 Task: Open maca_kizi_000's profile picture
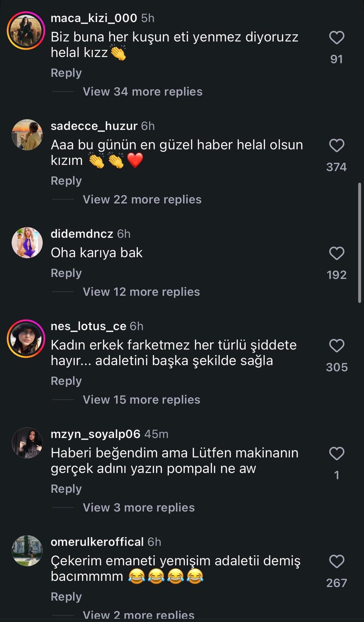pos(26,31)
